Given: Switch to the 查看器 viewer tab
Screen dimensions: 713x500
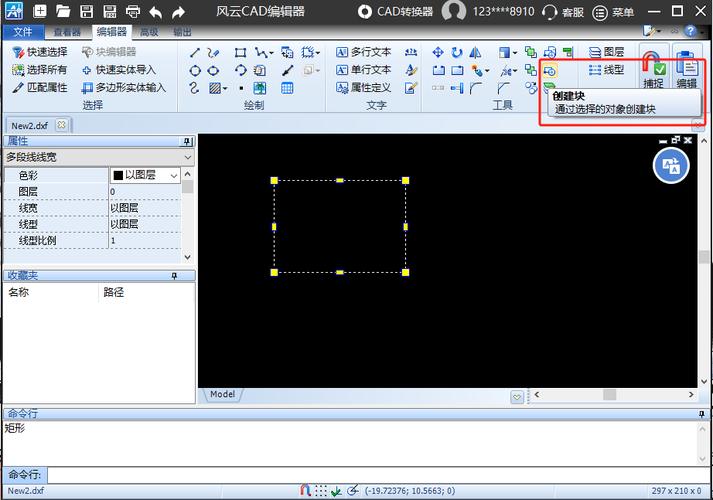Looking at the screenshot, I should click(x=66, y=32).
